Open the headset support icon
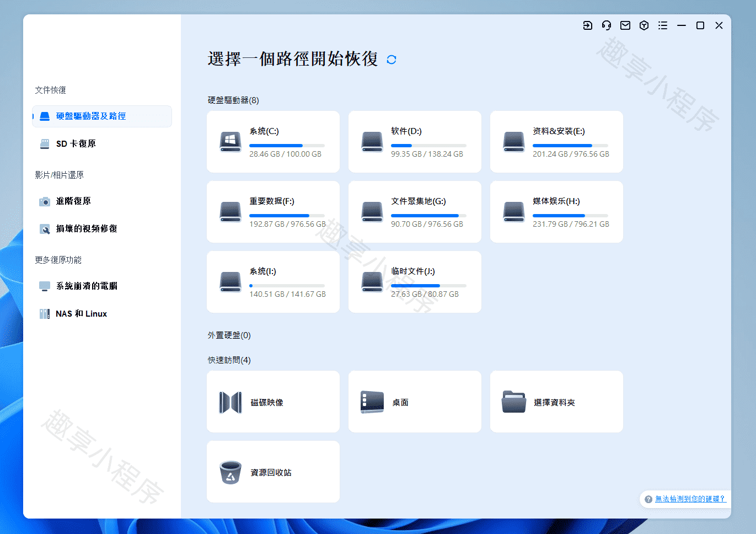The height and width of the screenshot is (534, 756). pyautogui.click(x=607, y=25)
